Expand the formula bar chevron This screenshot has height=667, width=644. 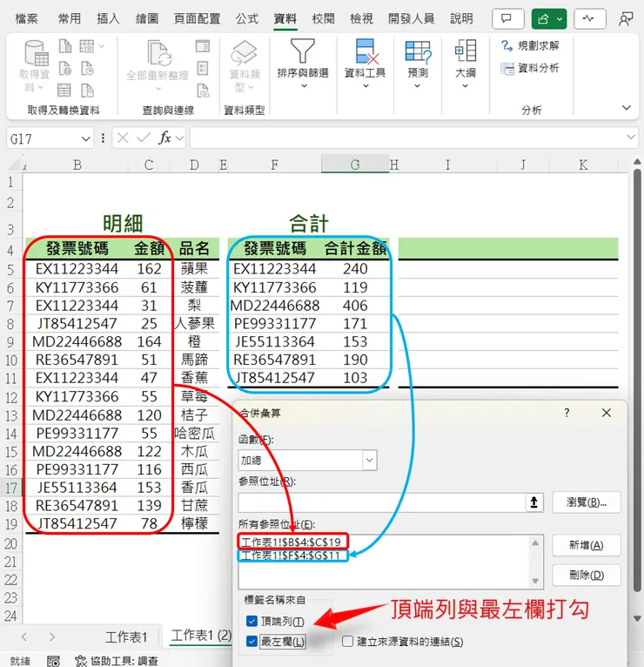[x=630, y=137]
